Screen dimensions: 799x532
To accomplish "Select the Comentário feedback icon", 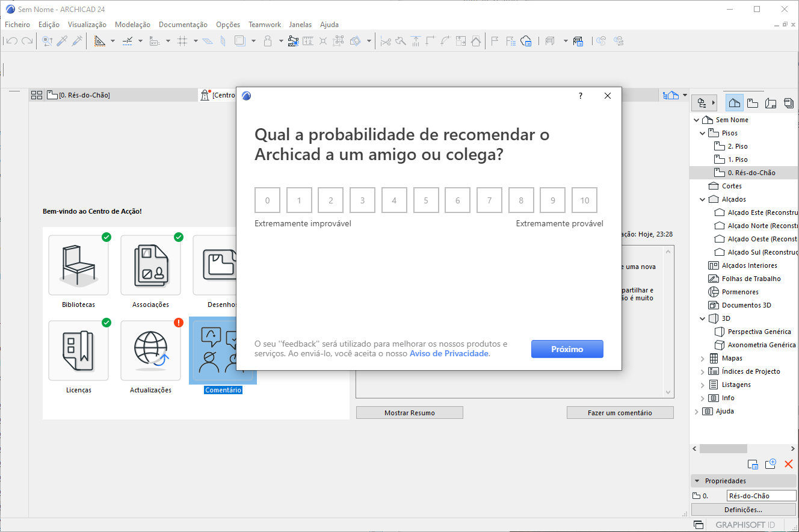I will (223, 350).
